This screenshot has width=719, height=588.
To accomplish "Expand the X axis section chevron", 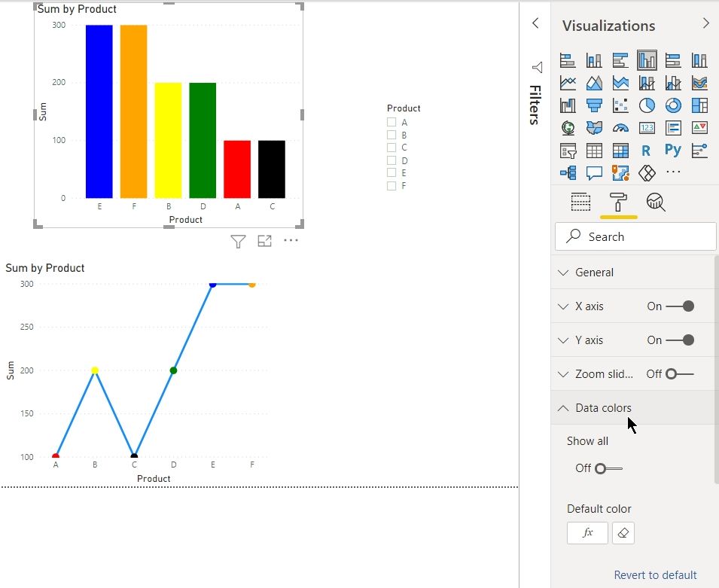I will click(563, 306).
